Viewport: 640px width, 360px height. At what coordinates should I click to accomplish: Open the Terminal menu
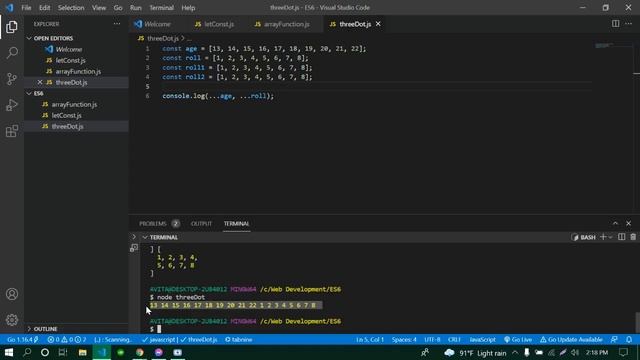pyautogui.click(x=161, y=8)
